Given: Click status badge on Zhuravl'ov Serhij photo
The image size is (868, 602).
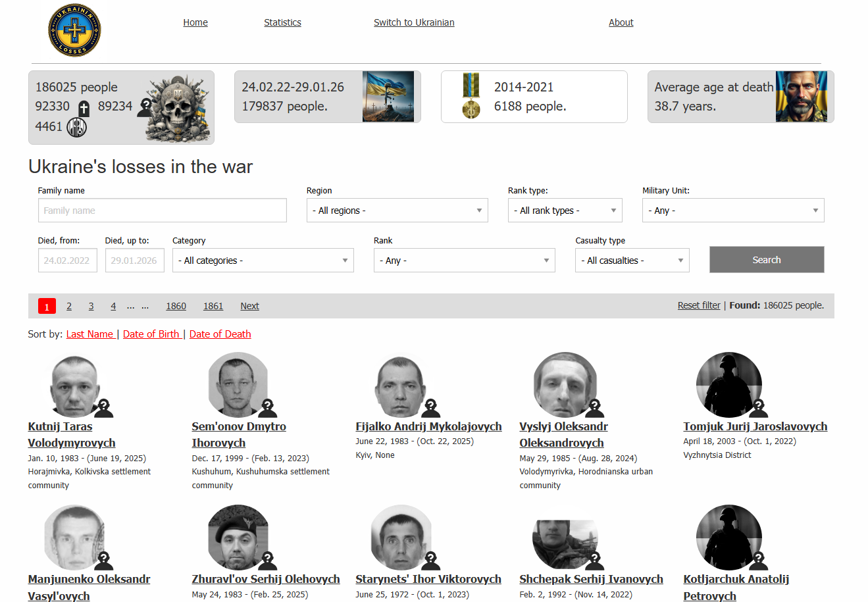Looking at the screenshot, I should (x=267, y=561).
